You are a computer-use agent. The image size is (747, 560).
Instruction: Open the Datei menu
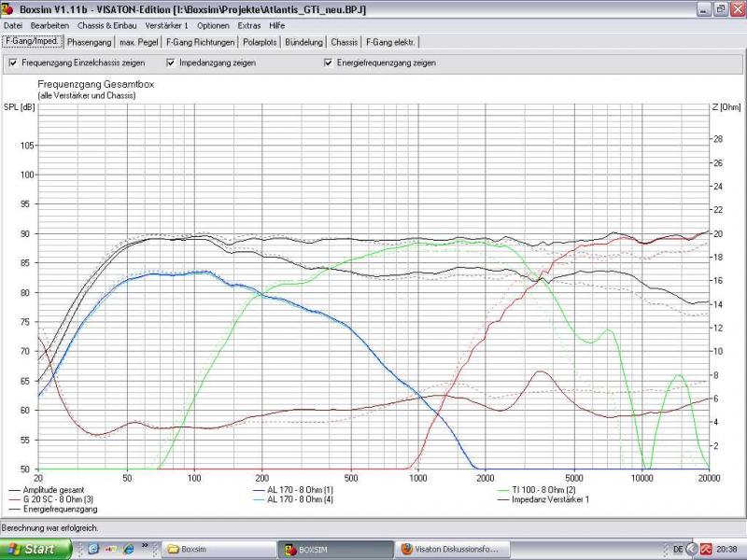13,25
